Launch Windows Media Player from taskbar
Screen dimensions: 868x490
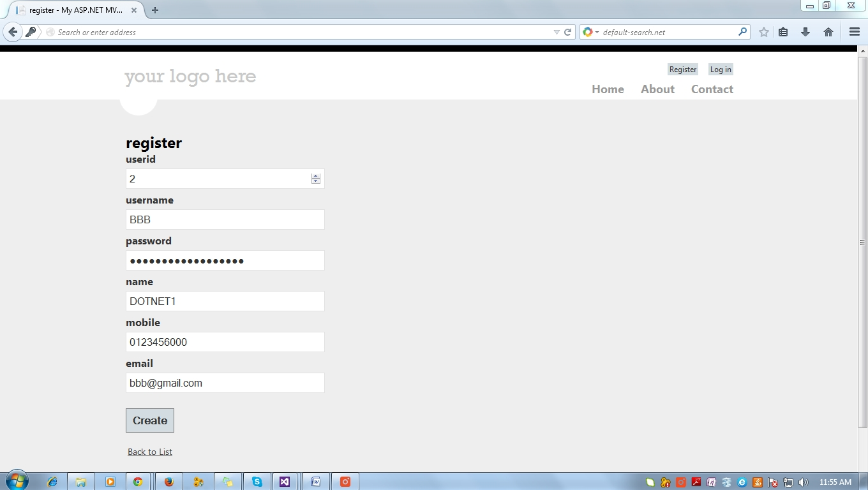click(x=110, y=482)
